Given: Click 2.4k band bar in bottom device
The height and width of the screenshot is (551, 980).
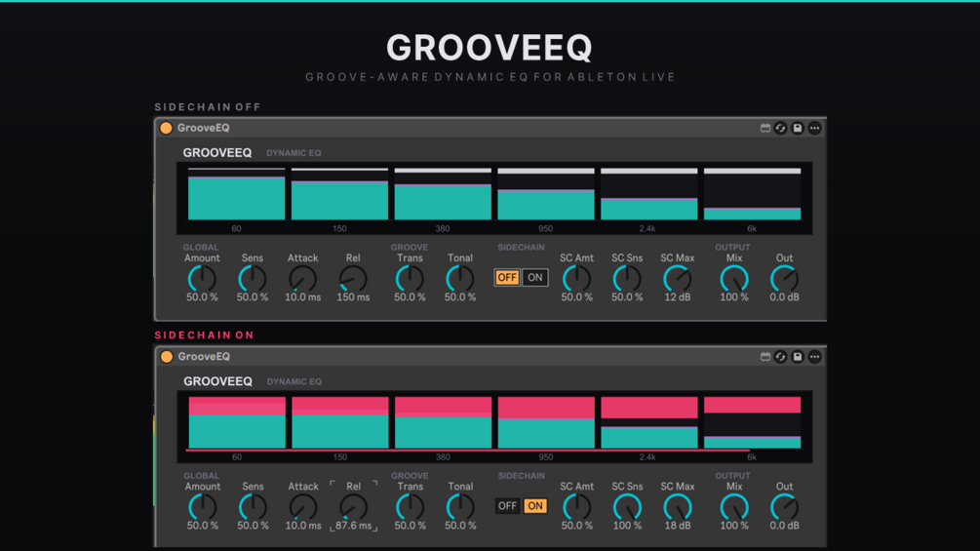Looking at the screenshot, I should click(x=649, y=422).
